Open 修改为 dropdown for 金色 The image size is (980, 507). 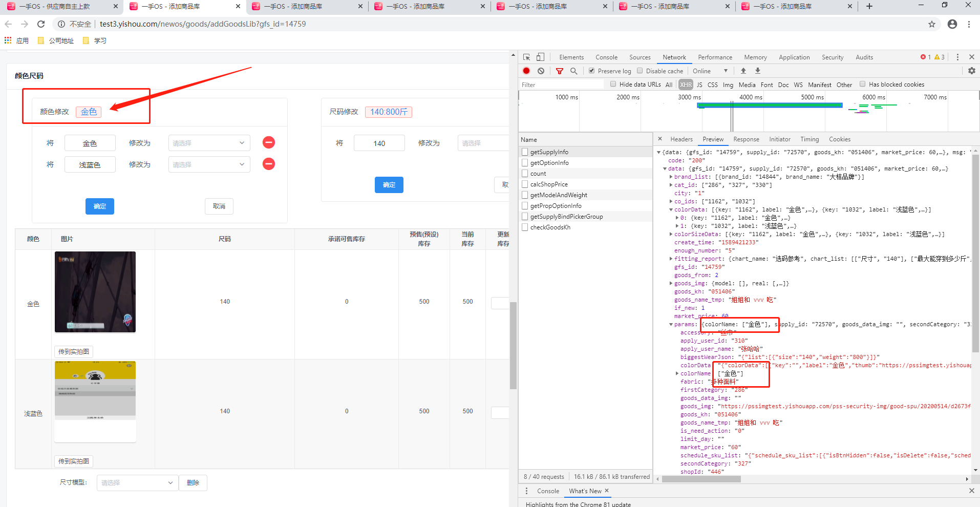click(209, 143)
